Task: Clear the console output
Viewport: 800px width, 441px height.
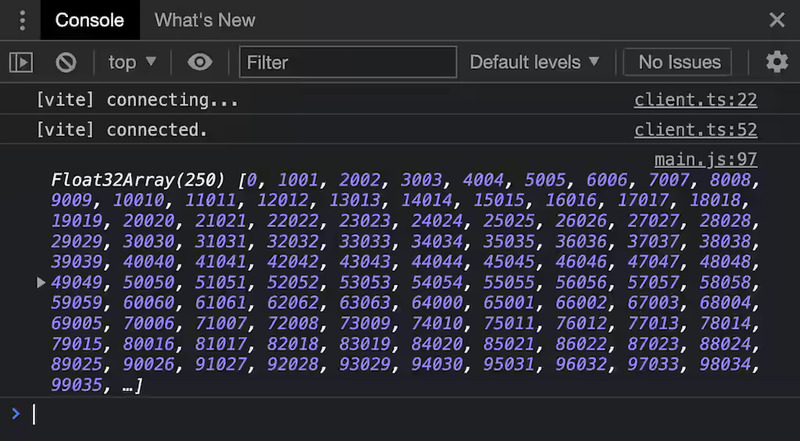Action: pyautogui.click(x=66, y=62)
